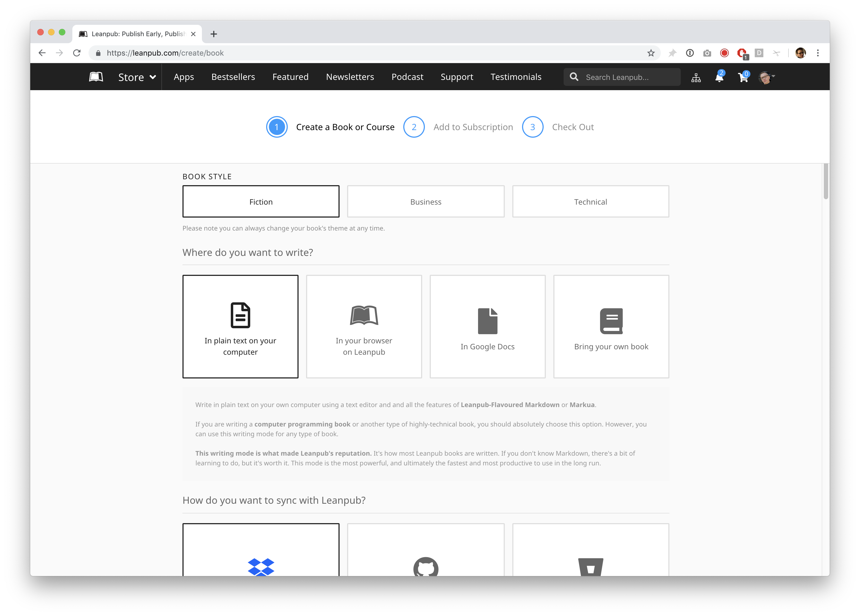Choose the Dropbox sync option
Image resolution: width=860 pixels, height=616 pixels.
pyautogui.click(x=261, y=550)
